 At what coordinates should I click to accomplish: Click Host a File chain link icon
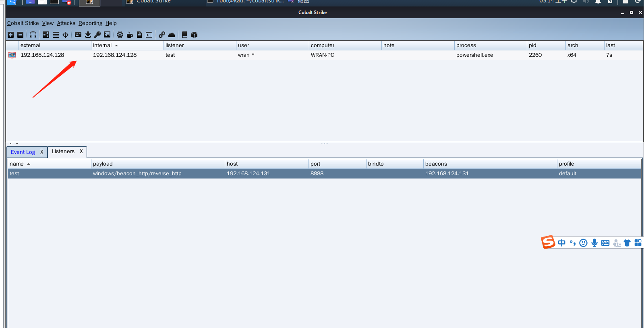coord(162,35)
